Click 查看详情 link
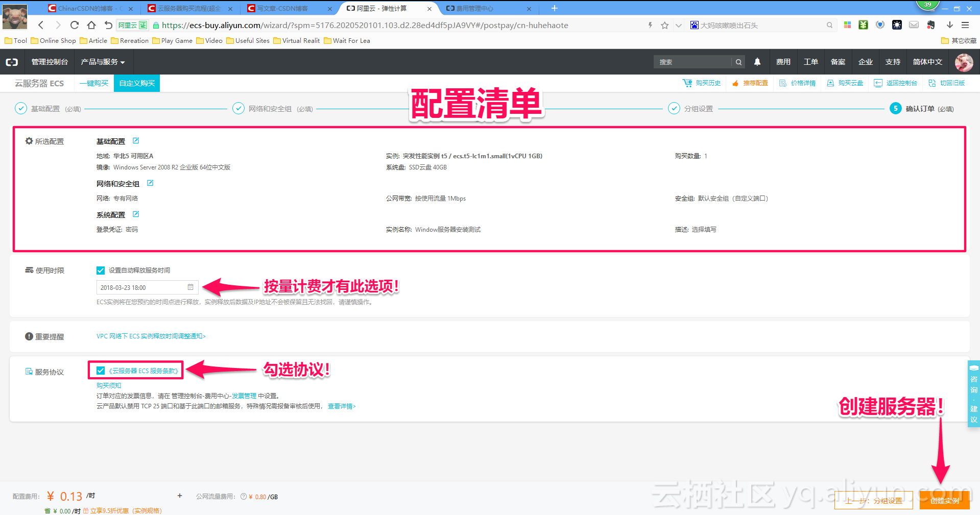The width and height of the screenshot is (980, 515). pos(342,406)
